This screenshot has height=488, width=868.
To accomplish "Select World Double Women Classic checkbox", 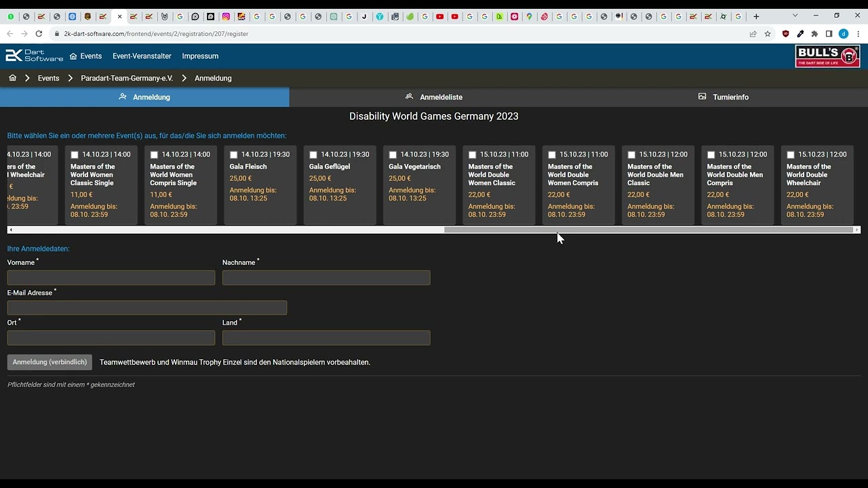I will 473,155.
